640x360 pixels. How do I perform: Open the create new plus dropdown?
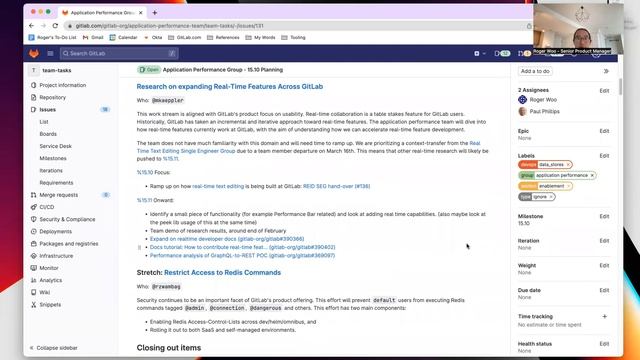click(479, 53)
